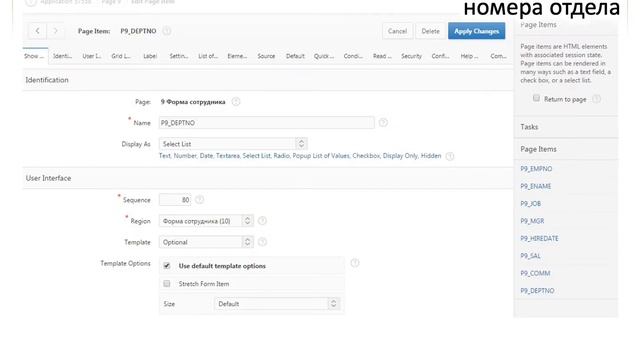The height and width of the screenshot is (360, 640).
Task: Switch to the Identification tab
Action: pyautogui.click(x=62, y=56)
